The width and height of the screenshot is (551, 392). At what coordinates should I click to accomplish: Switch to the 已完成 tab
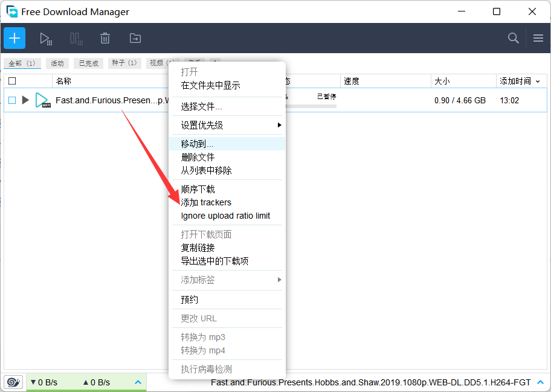pyautogui.click(x=89, y=63)
